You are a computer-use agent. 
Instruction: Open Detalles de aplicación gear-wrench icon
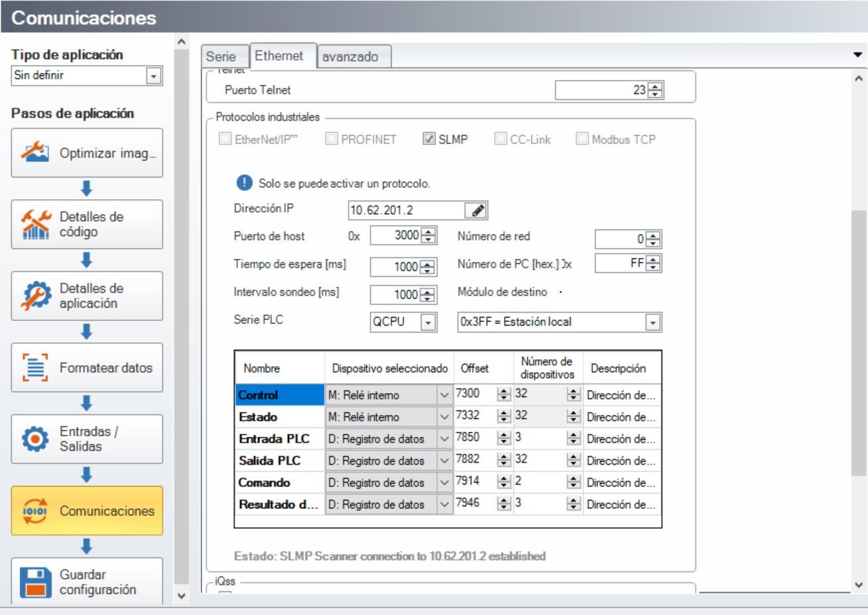coord(34,296)
